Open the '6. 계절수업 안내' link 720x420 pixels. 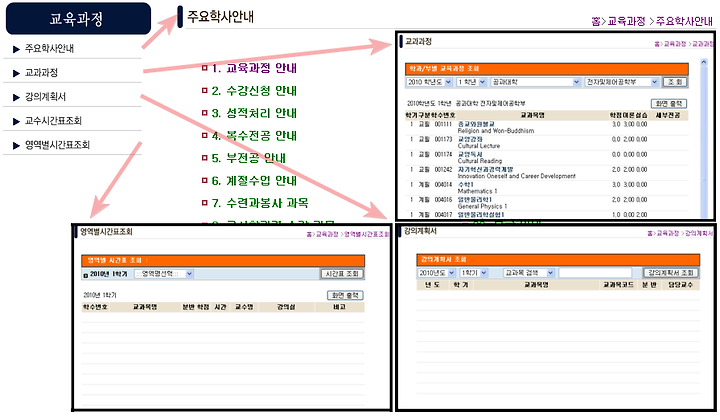[x=254, y=180]
